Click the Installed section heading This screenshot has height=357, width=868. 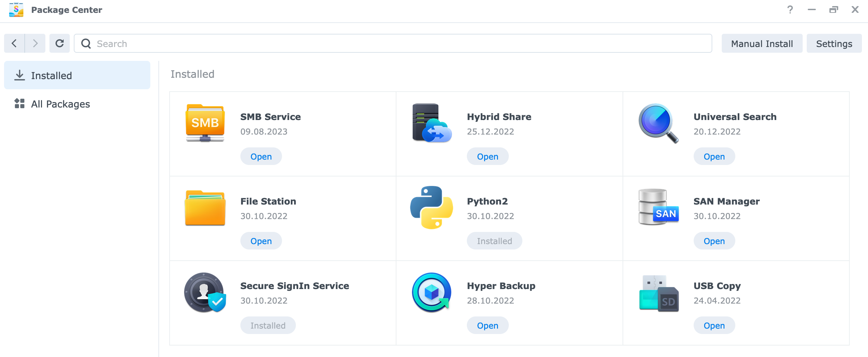point(192,74)
